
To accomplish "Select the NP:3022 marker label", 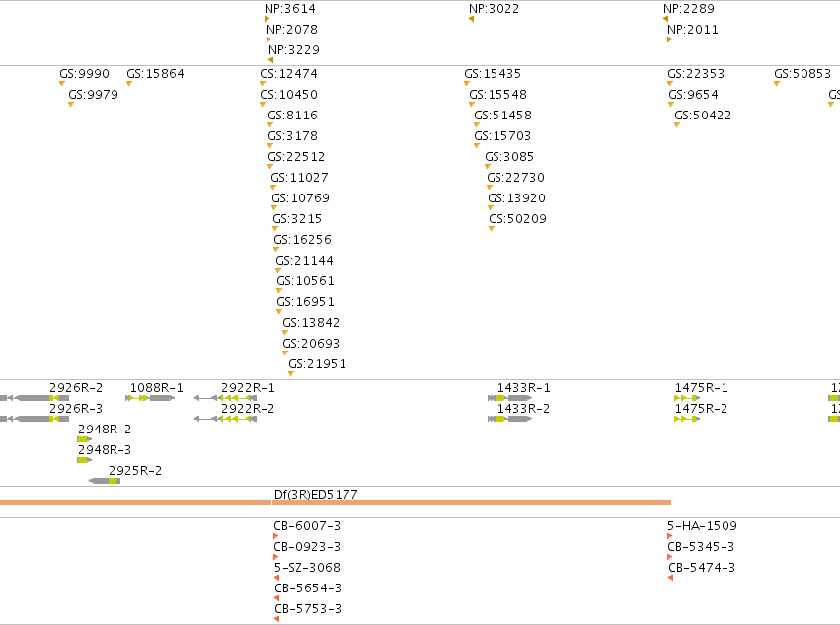I will (x=494, y=9).
